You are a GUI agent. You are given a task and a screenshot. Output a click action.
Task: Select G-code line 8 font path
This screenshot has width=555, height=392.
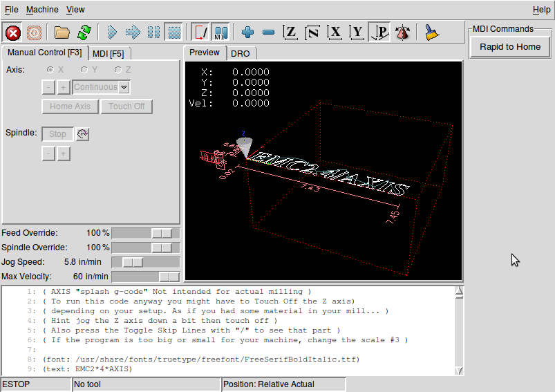click(201, 359)
